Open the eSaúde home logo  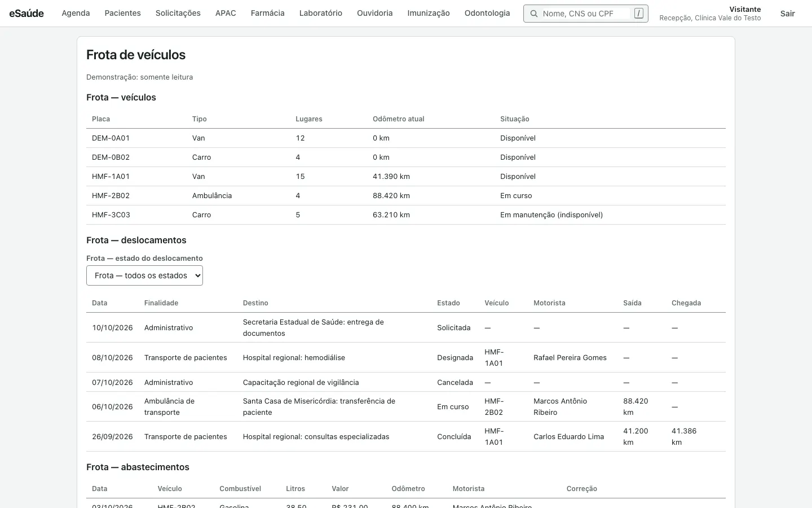coord(27,14)
